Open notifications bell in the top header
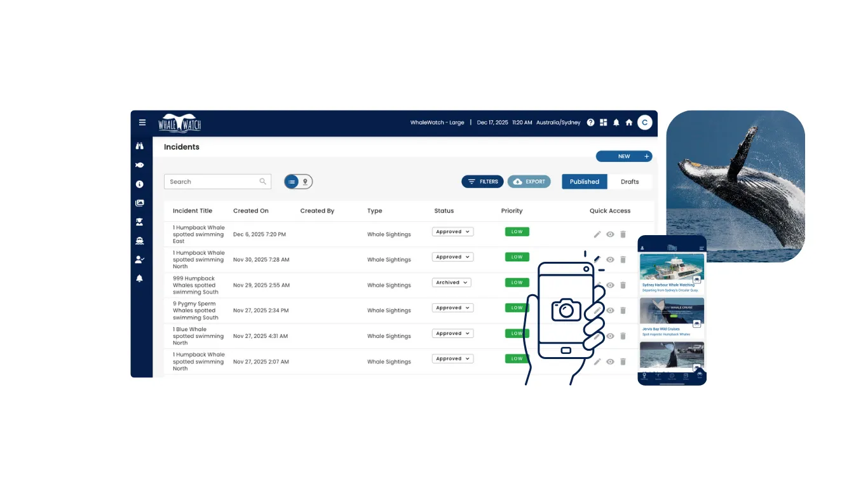This screenshot has height=488, width=868. [x=616, y=123]
